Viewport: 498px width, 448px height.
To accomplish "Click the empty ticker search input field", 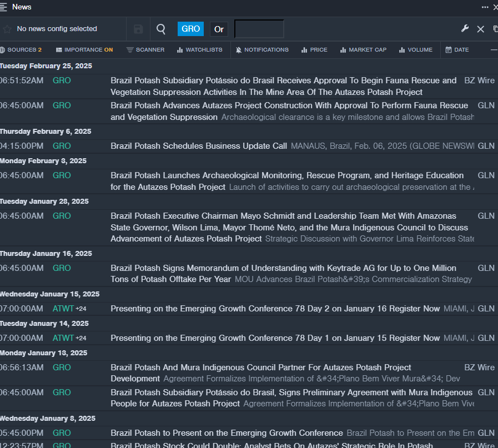I will coord(259,29).
